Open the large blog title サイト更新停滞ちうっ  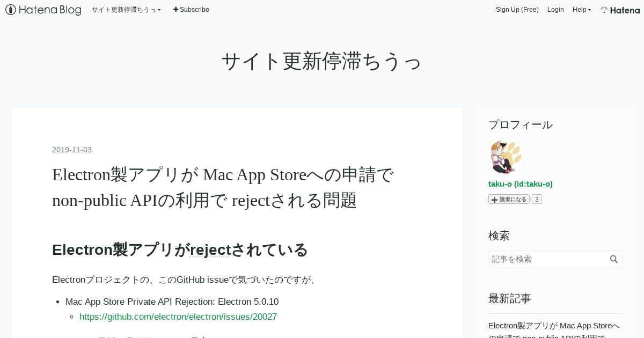coord(321,61)
